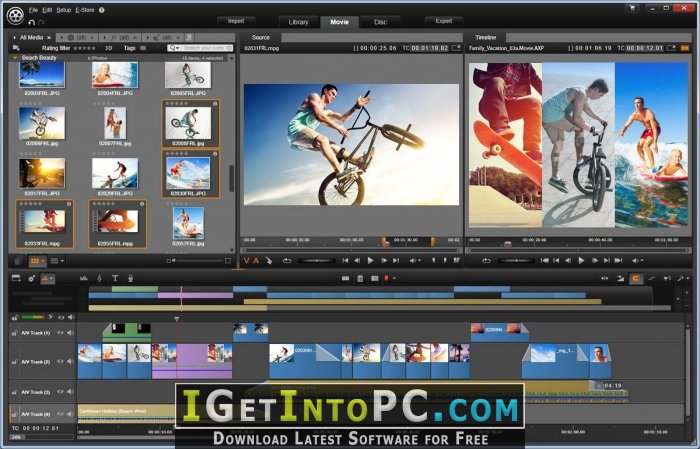
Task: Toggle the storyboard view icon in the timeline toolbar
Action: click(16, 278)
